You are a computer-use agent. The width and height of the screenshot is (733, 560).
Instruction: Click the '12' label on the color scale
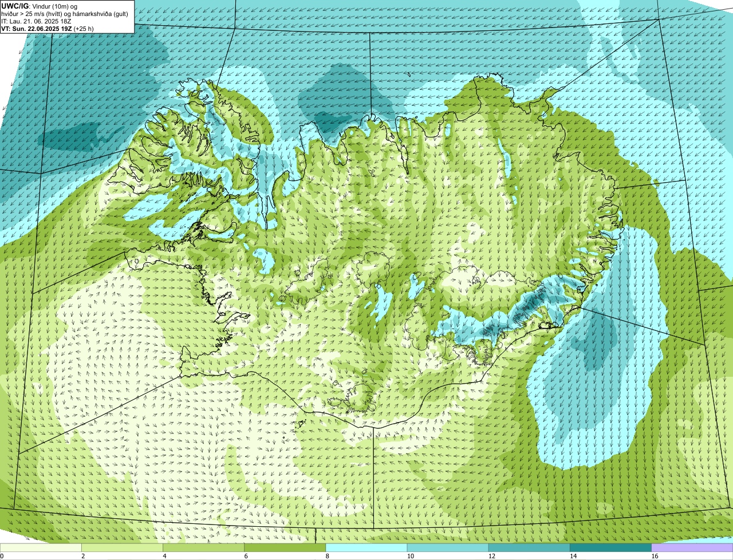tap(491, 556)
